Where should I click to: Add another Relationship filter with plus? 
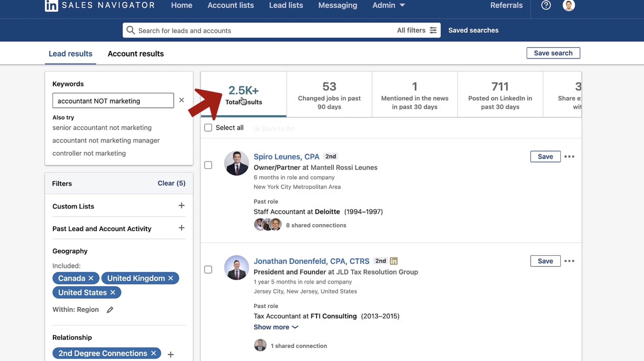click(x=171, y=354)
